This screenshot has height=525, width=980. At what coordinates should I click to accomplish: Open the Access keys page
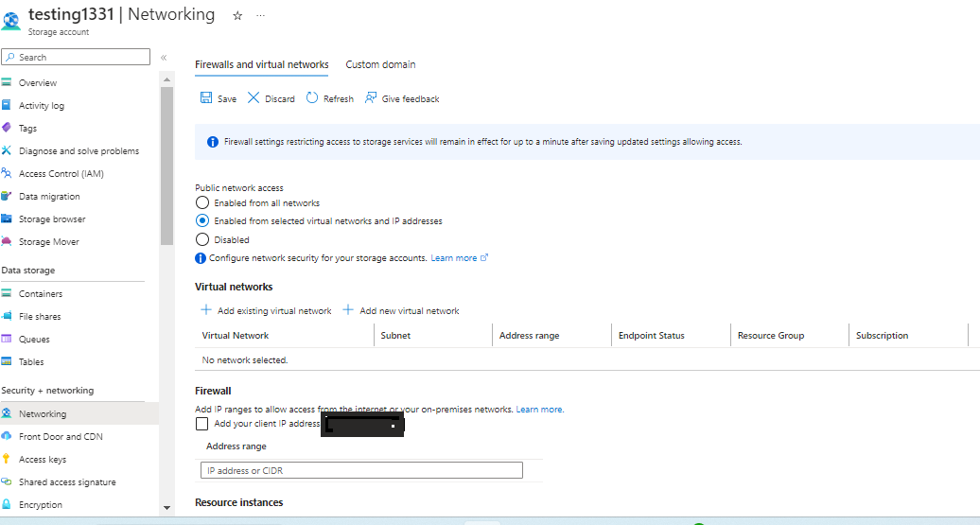[43, 460]
